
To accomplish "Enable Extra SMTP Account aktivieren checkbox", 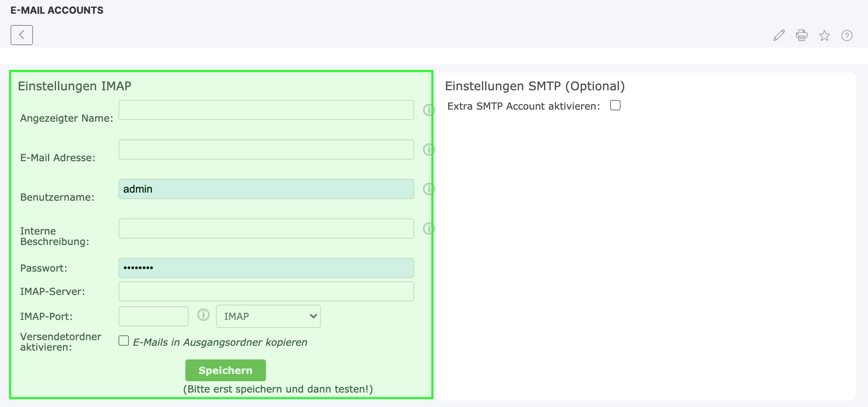I will click(615, 106).
